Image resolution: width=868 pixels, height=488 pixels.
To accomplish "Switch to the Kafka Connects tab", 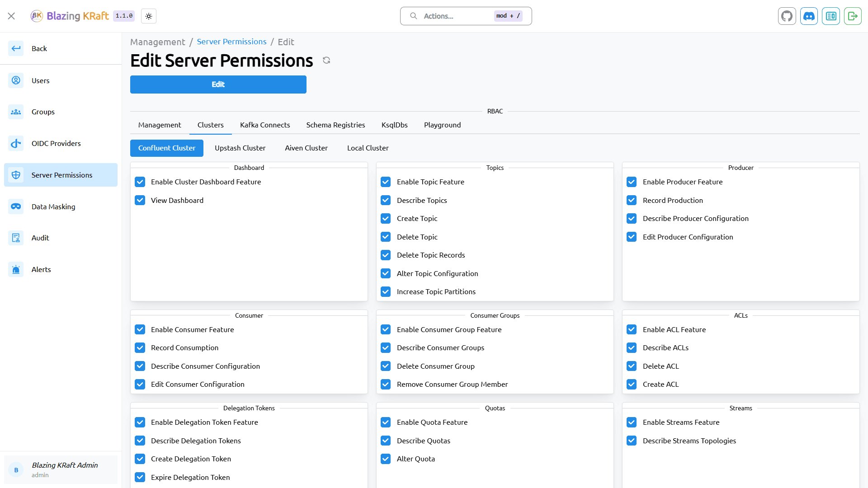I will (264, 125).
